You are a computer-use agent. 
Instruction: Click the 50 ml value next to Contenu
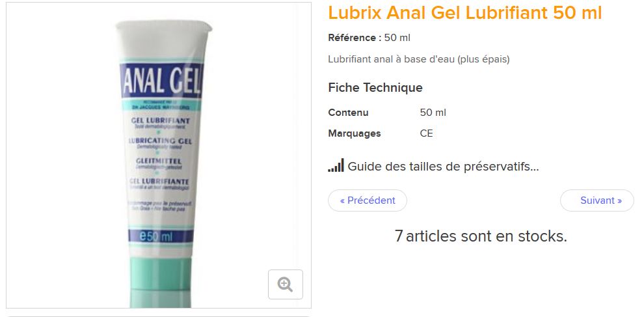[433, 113]
